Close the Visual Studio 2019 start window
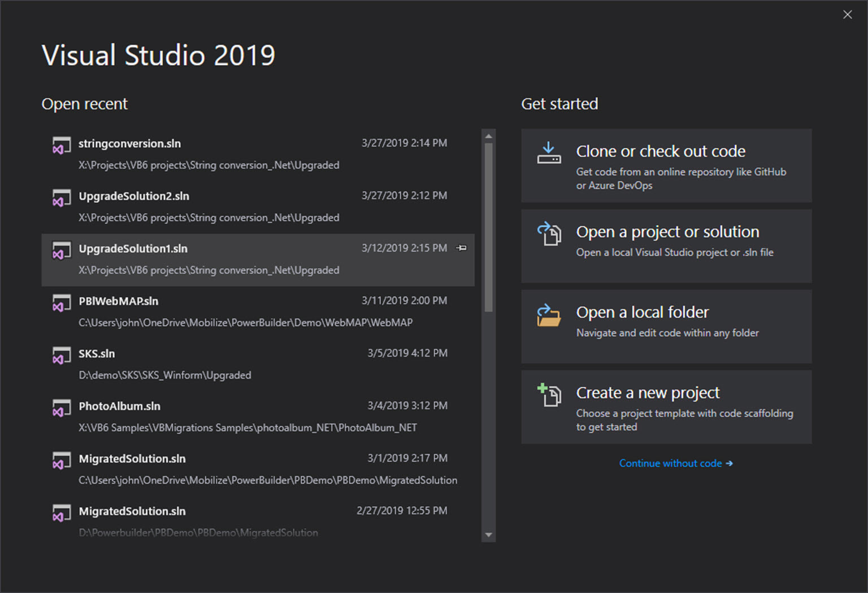 [847, 15]
